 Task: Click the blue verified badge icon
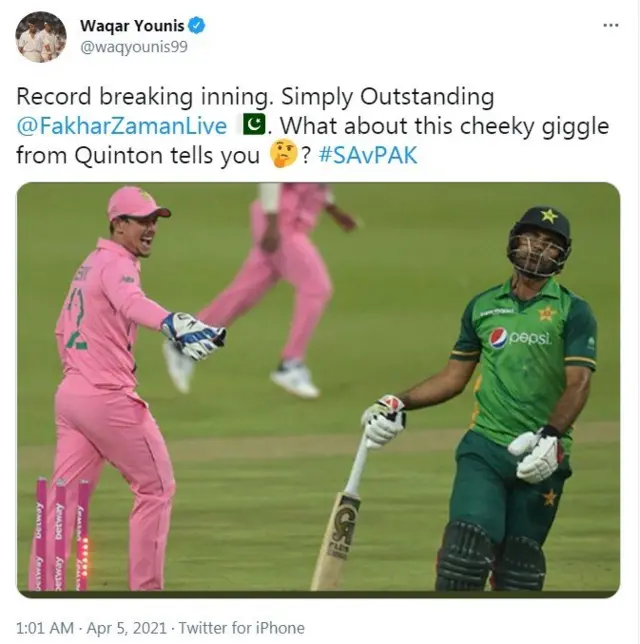point(196,25)
